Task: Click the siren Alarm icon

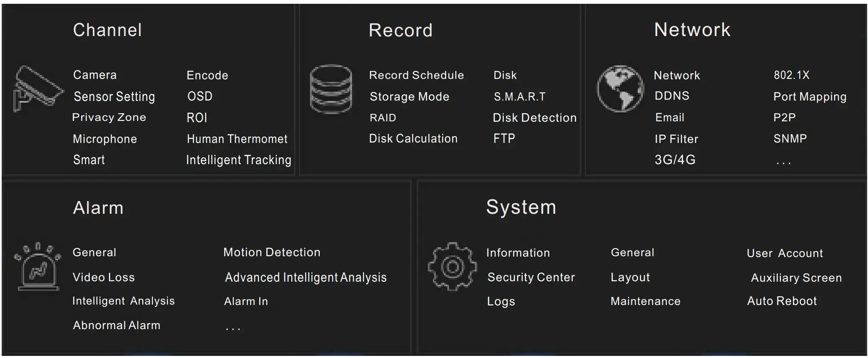Action: pyautogui.click(x=38, y=267)
